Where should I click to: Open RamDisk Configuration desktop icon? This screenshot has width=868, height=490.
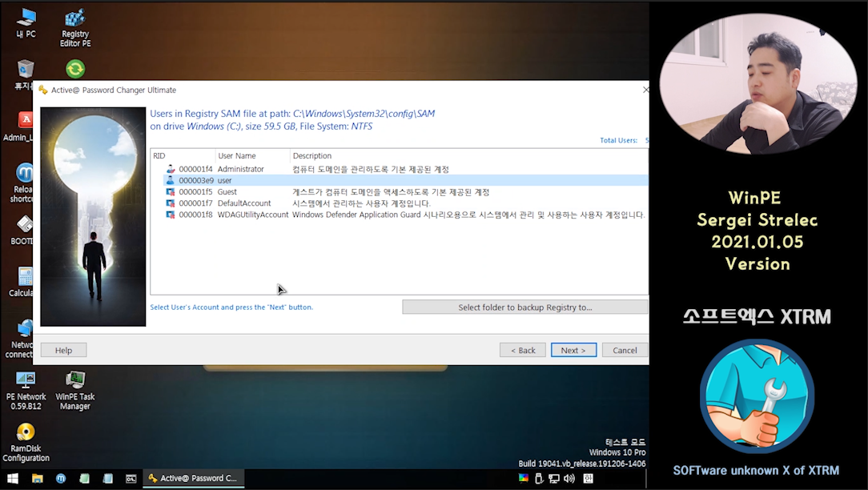(x=26, y=442)
